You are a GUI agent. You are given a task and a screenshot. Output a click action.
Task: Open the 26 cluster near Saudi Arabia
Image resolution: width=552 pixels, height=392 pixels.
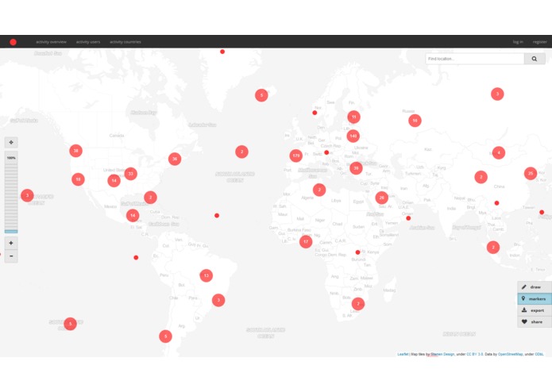381,198
